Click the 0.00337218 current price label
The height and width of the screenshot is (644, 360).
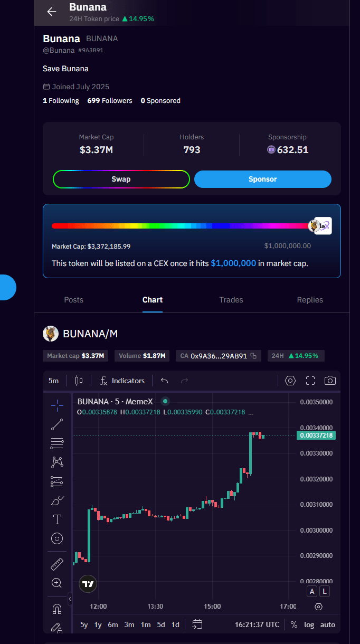(x=316, y=435)
